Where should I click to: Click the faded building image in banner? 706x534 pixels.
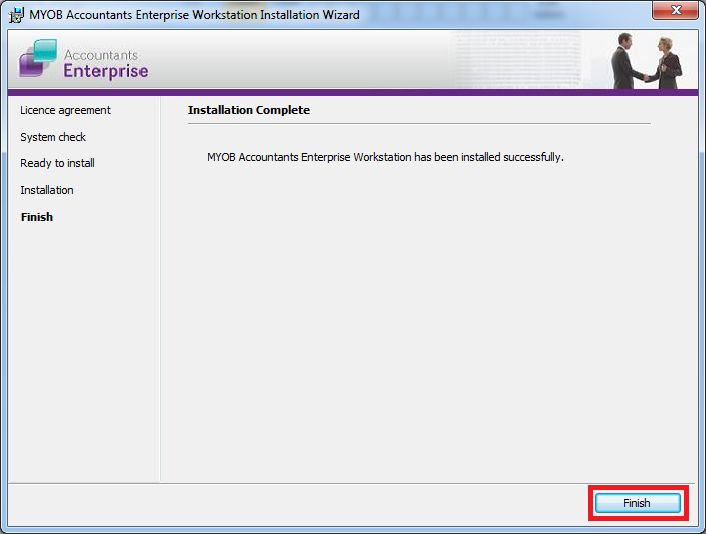coord(520,60)
